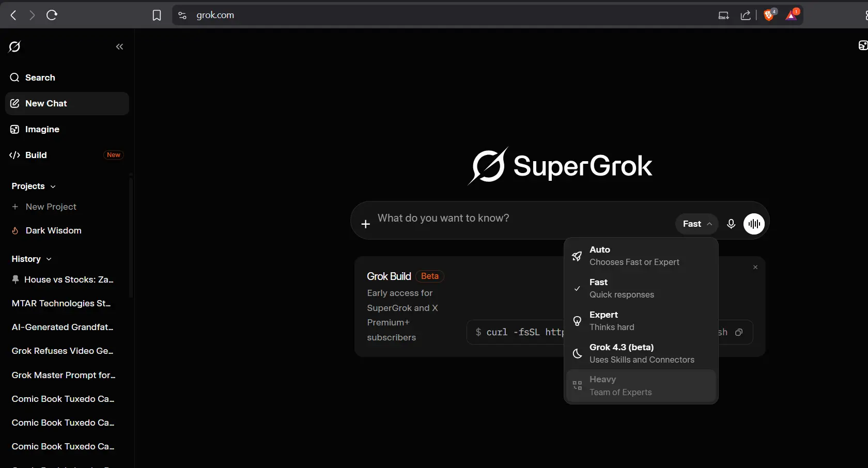868x468 pixels.
Task: Start a New Chat
Action: [67, 103]
